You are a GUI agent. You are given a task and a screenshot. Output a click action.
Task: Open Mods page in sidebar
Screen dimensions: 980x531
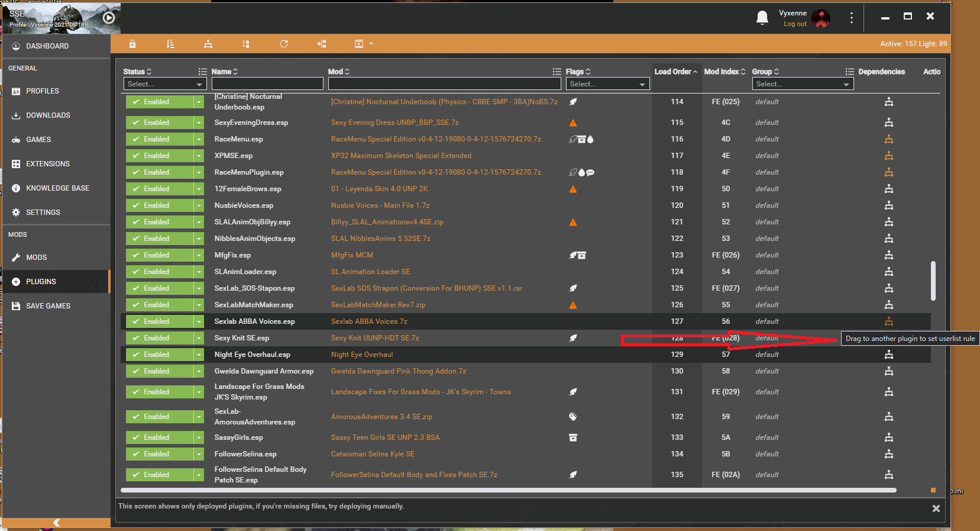pos(56,258)
